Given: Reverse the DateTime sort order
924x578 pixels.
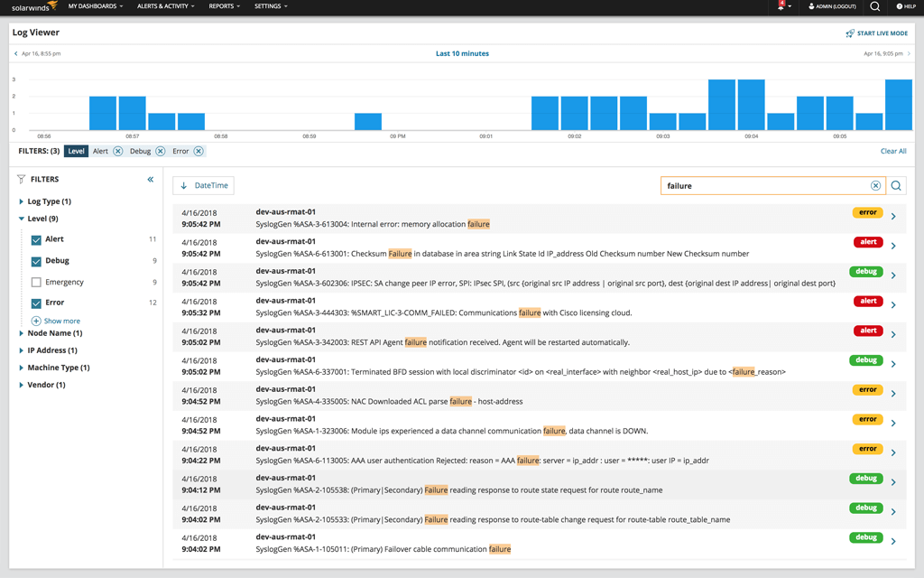Looking at the screenshot, I should click(203, 185).
